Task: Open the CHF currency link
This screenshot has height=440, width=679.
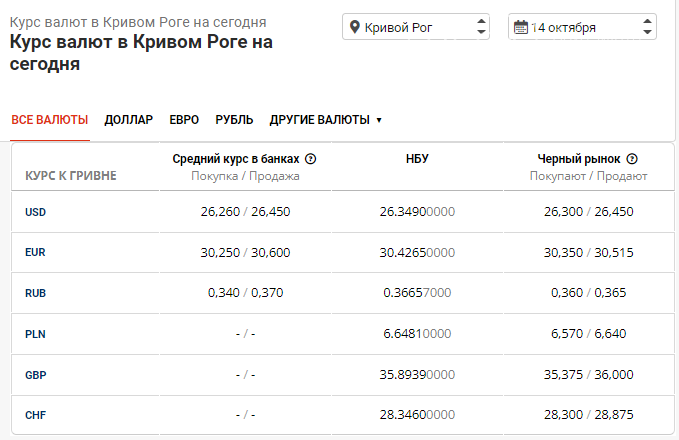Action: tap(36, 415)
